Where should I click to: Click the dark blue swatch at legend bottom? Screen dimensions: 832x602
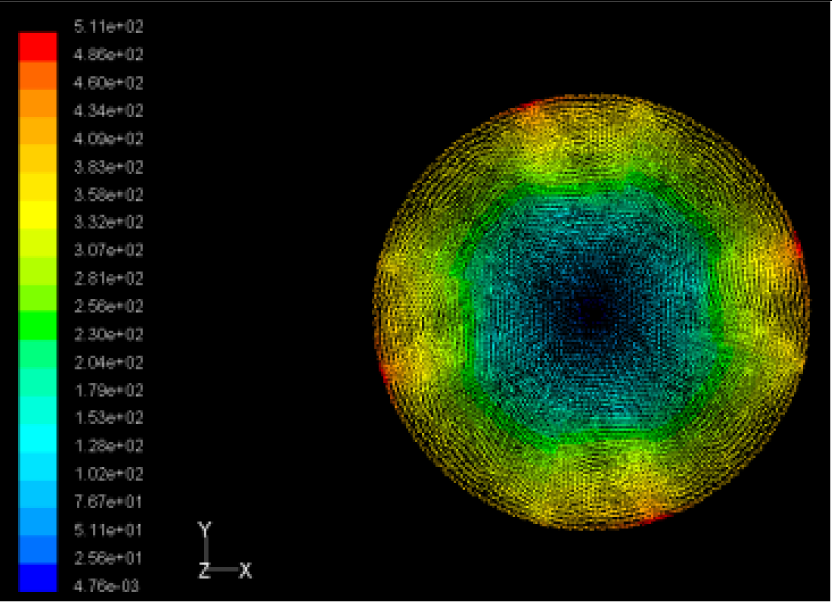click(x=38, y=579)
